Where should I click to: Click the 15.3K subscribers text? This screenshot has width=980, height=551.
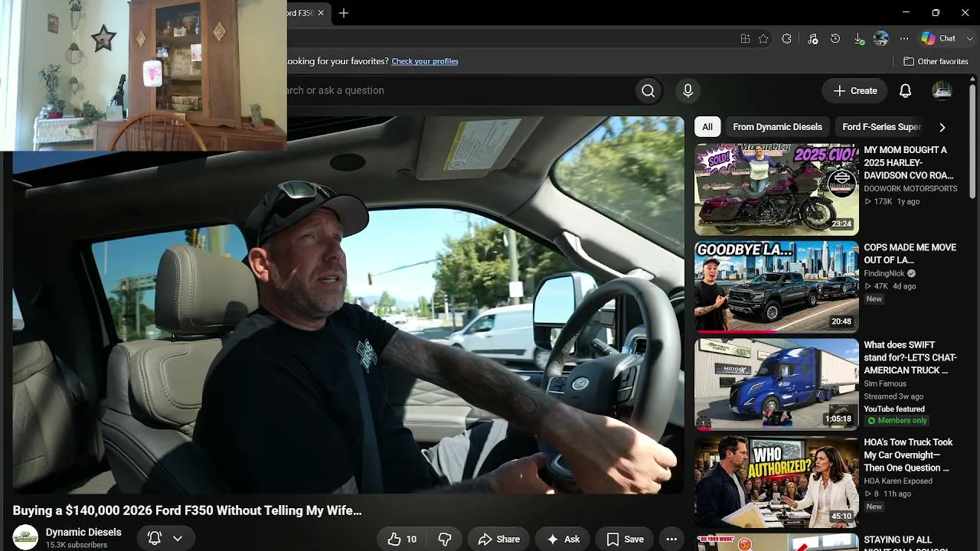pyautogui.click(x=77, y=545)
